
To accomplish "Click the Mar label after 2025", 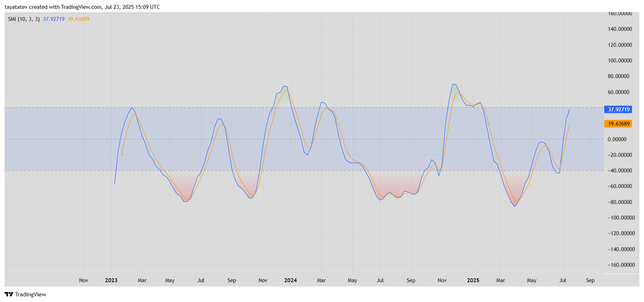I will [500, 280].
